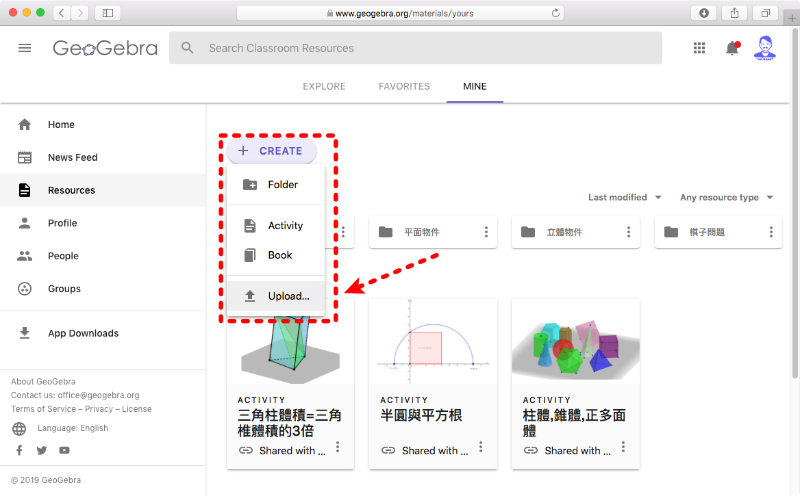Click Safari's share button
The width and height of the screenshot is (800, 496).
[x=735, y=13]
